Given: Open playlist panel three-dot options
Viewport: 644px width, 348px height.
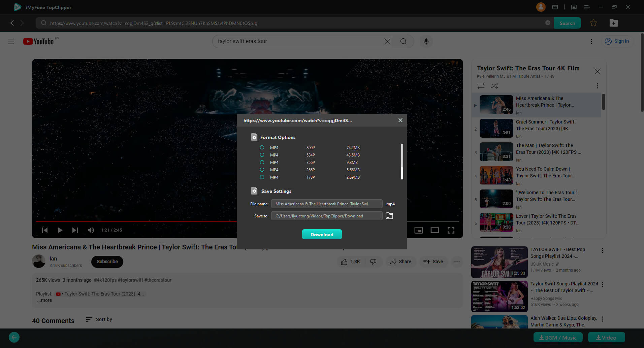Looking at the screenshot, I should click(x=598, y=86).
